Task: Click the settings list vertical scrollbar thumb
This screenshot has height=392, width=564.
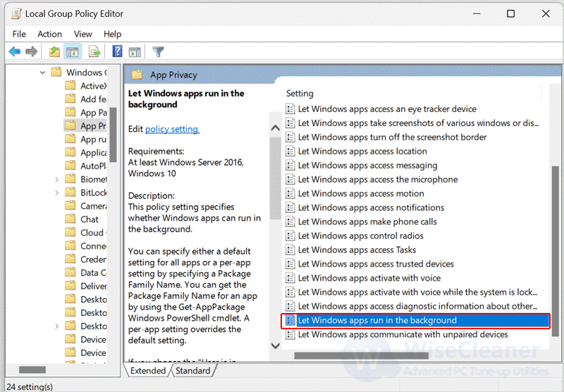Action: pyautogui.click(x=556, y=251)
